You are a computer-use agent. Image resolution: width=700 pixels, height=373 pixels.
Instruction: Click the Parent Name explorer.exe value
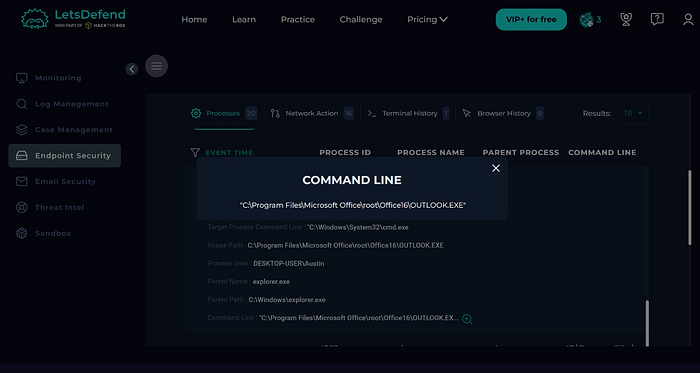point(271,282)
